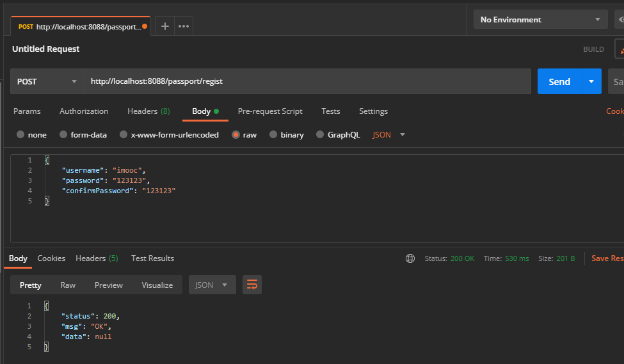624x364 pixels.
Task: Select x-www-form-urlencoded body type
Action: click(x=169, y=135)
